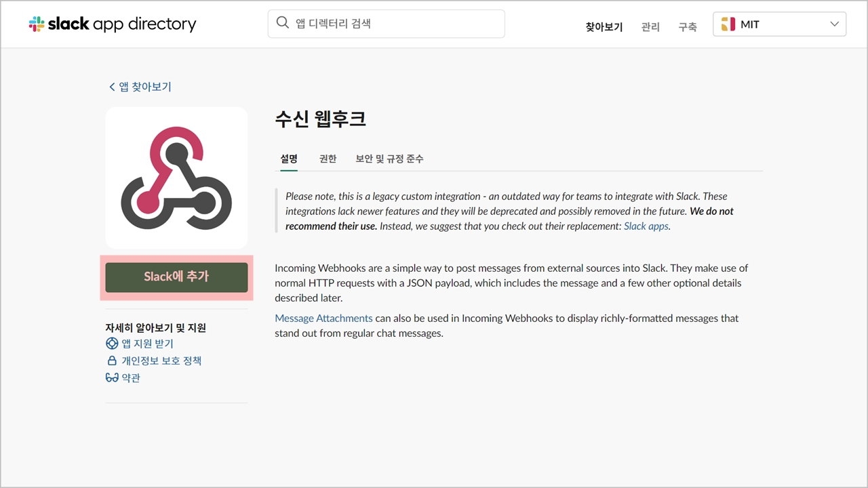Viewport: 868px width, 488px height.
Task: Open the 개인정보 보호 정책 link
Action: pyautogui.click(x=161, y=361)
